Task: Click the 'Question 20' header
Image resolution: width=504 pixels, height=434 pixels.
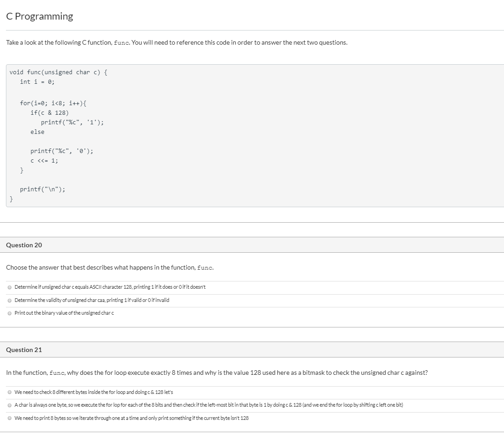Action: (x=24, y=245)
